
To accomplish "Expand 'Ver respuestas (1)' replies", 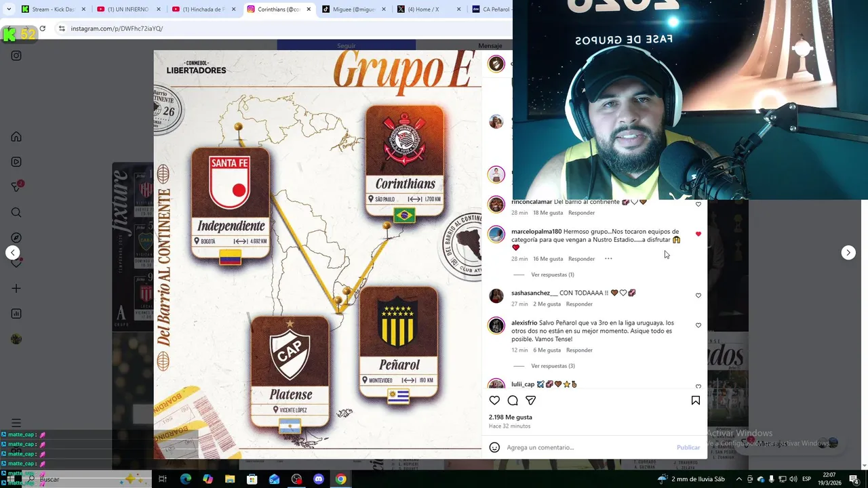I will pyautogui.click(x=553, y=274).
